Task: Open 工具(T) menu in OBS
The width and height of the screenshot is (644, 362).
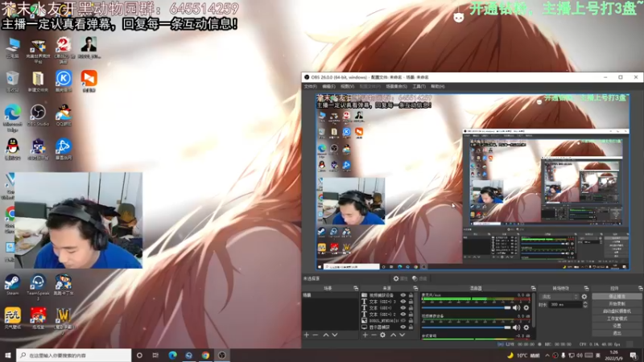Action: pos(419,87)
